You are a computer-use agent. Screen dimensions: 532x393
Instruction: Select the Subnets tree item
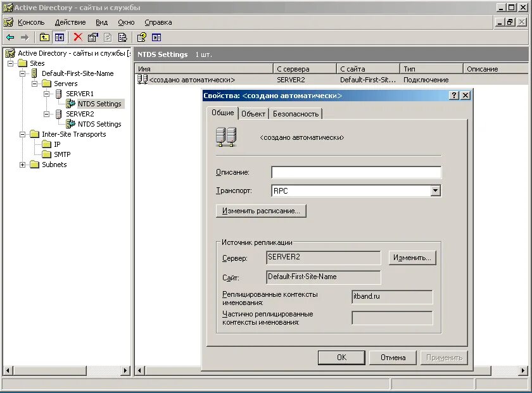[x=54, y=165]
